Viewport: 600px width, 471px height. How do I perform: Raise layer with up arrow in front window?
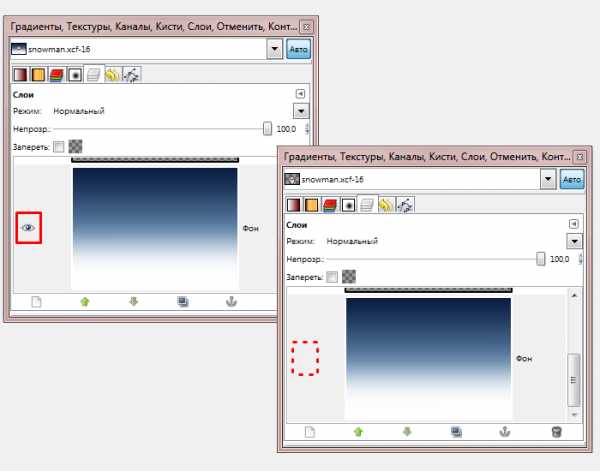point(358,432)
